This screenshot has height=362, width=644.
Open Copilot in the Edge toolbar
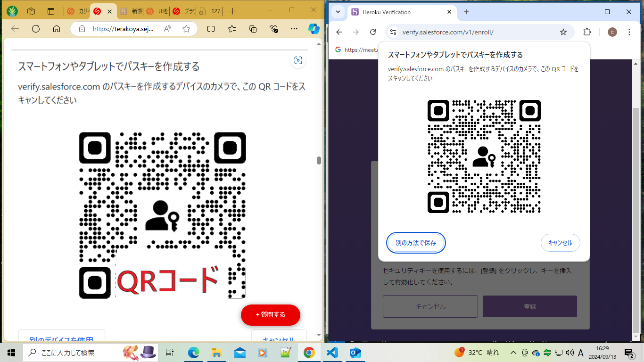point(314,29)
